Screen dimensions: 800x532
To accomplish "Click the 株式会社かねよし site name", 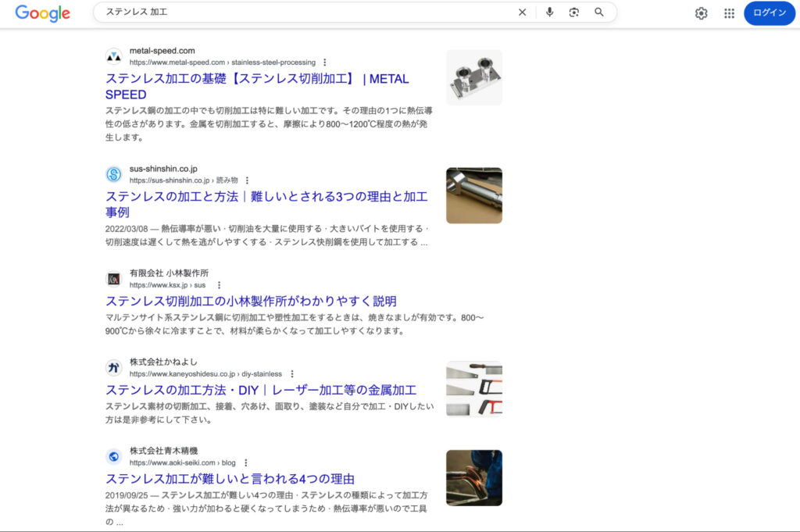I will coord(163,362).
